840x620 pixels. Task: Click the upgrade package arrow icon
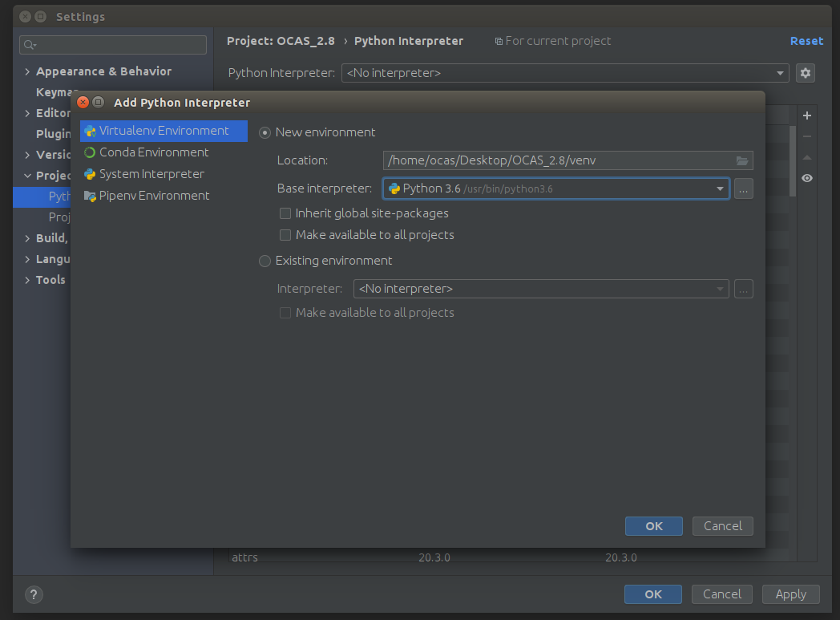[x=807, y=157]
